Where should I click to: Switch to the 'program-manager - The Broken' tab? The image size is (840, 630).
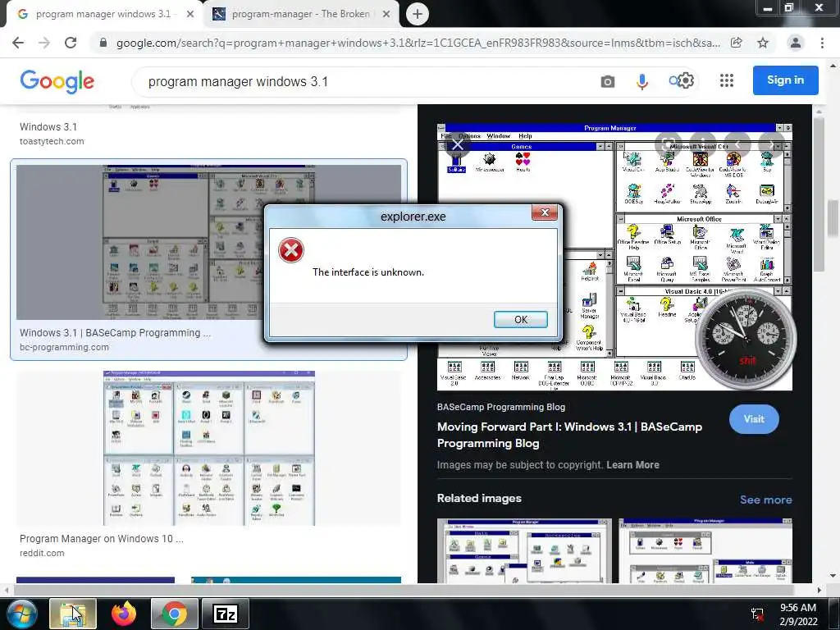pos(300,14)
